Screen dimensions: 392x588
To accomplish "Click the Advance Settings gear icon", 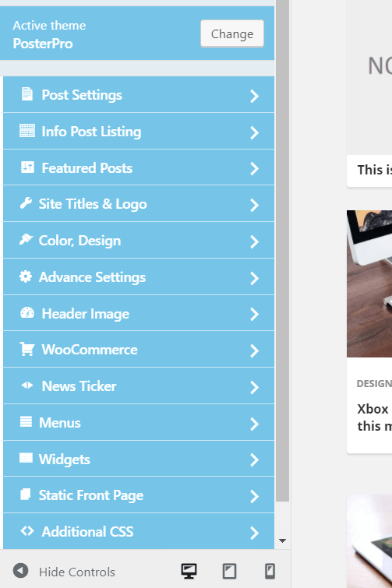I will point(26,276).
